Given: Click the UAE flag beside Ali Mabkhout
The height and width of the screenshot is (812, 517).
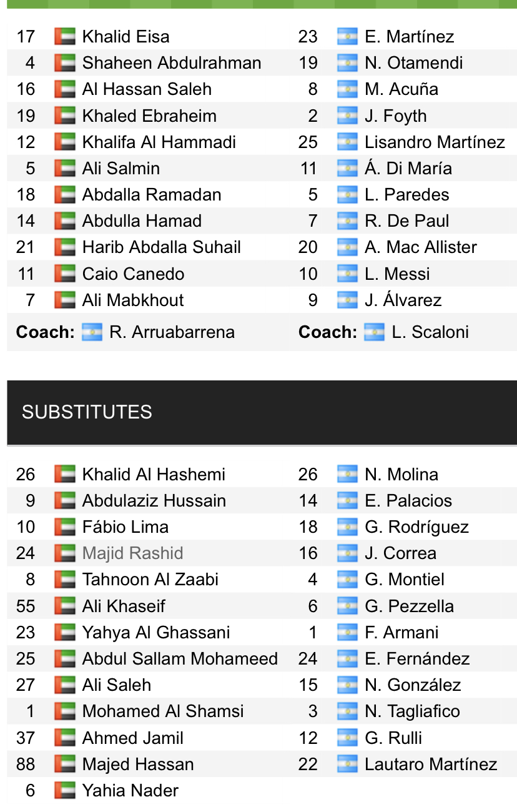Looking at the screenshot, I should [64, 300].
